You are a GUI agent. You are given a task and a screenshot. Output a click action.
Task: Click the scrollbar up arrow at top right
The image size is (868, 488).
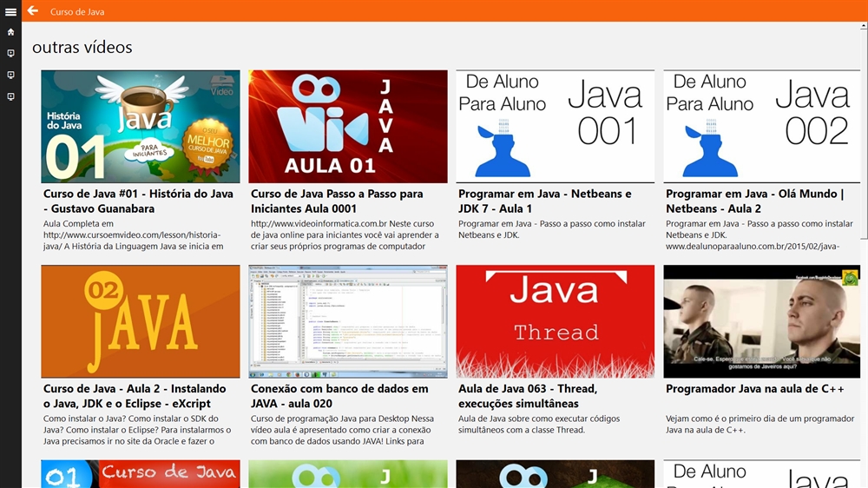point(865,25)
